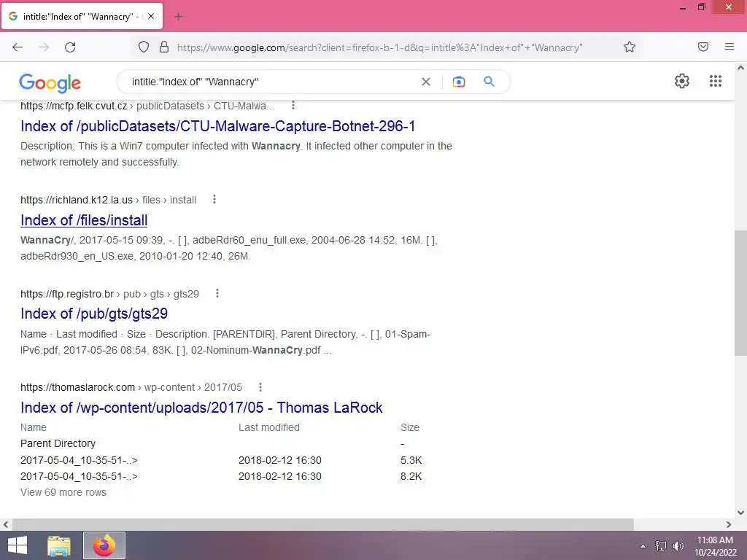Click the scroll up arrow
The image size is (747, 560).
[x=740, y=68]
